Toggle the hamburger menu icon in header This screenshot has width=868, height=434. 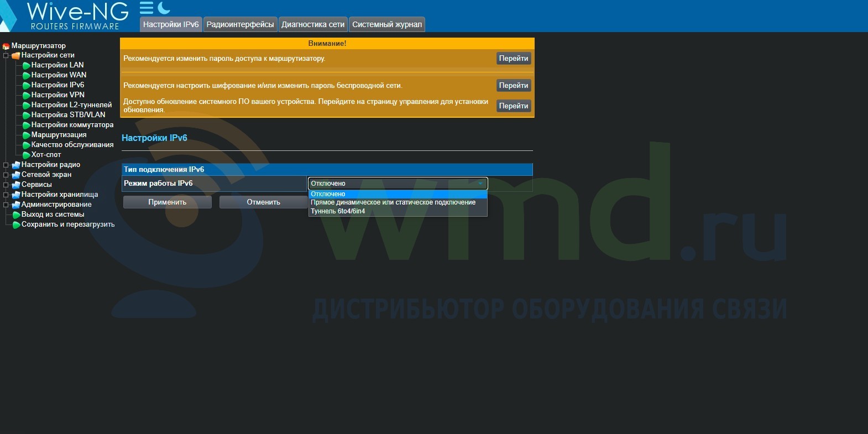coord(146,8)
